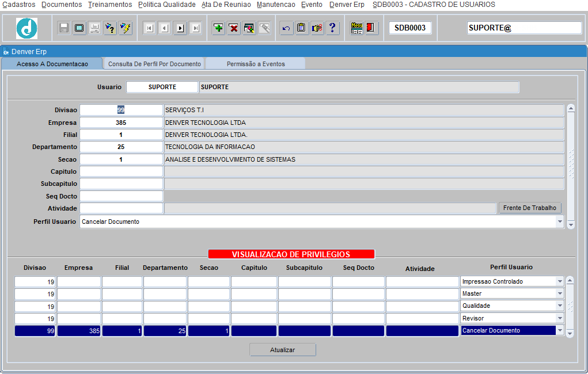Click privileges grid scrollbar down arrow
The height and width of the screenshot is (374, 588).
(x=570, y=333)
